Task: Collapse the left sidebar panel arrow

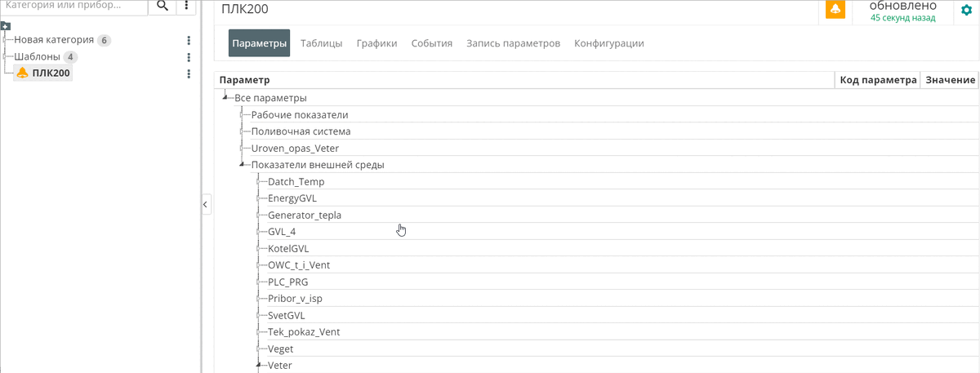Action: click(206, 204)
